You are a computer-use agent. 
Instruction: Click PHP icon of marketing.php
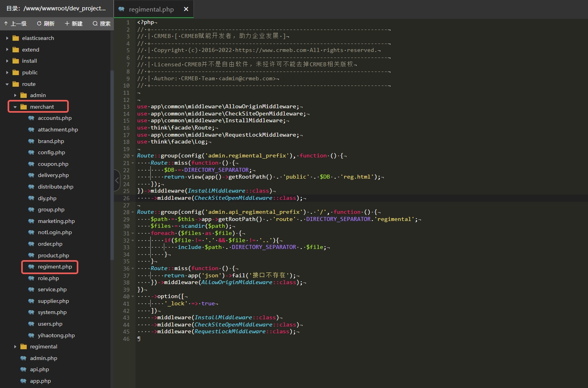point(31,221)
